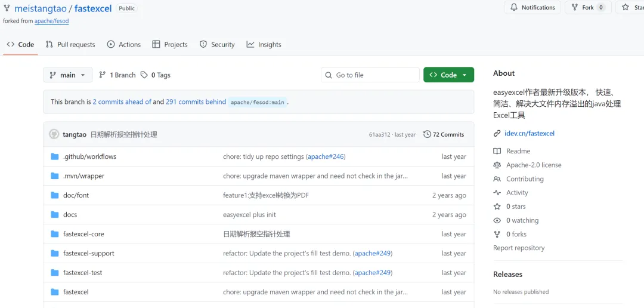The image size is (644, 308).
Task: Click the Apache-2.0 license scale icon
Action: pyautogui.click(x=497, y=165)
